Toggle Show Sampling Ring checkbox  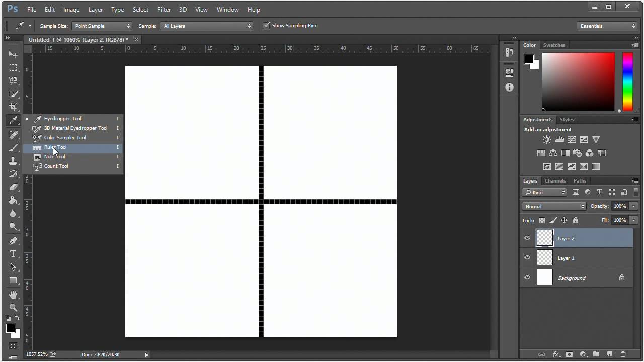pos(267,25)
